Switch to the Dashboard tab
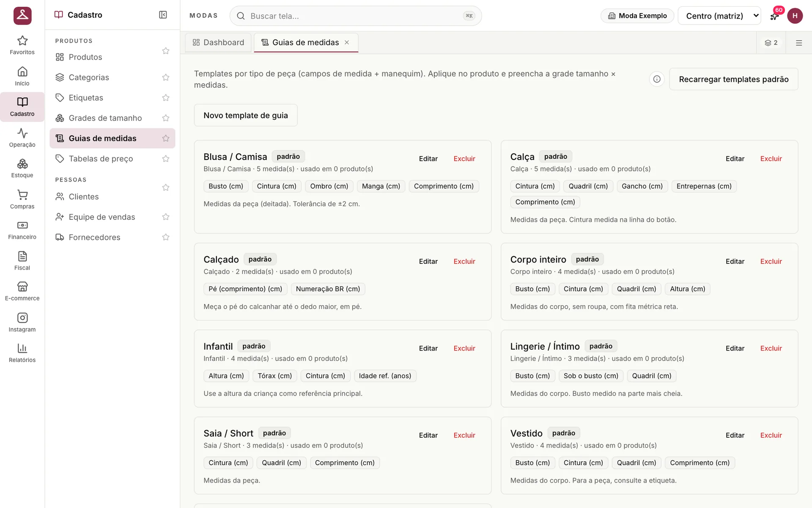 pyautogui.click(x=218, y=42)
